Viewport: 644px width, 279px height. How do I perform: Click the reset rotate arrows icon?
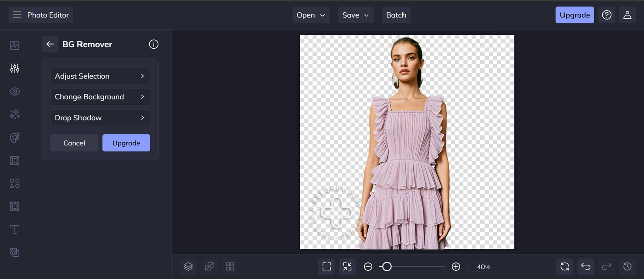(565, 267)
